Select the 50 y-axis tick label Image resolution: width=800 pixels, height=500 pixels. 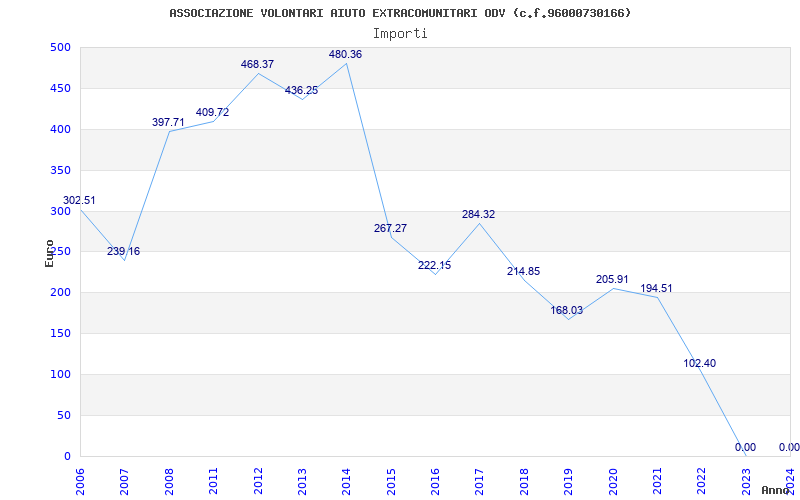[x=64, y=415]
